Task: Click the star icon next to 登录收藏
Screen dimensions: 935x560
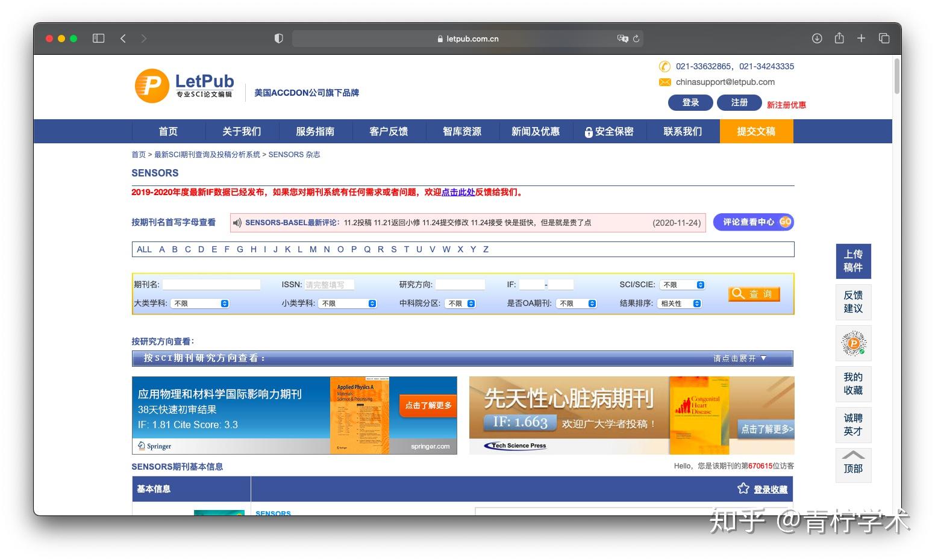Action: (743, 489)
